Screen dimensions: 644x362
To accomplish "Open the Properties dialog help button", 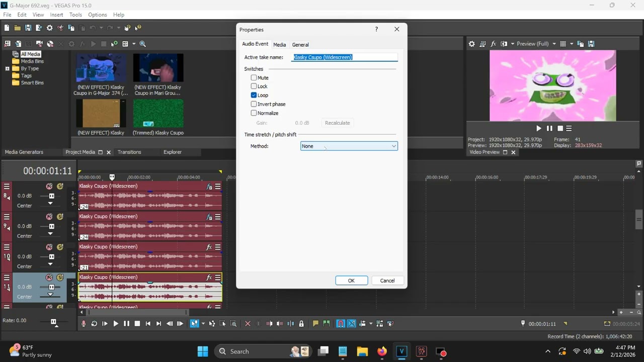I will point(376,30).
